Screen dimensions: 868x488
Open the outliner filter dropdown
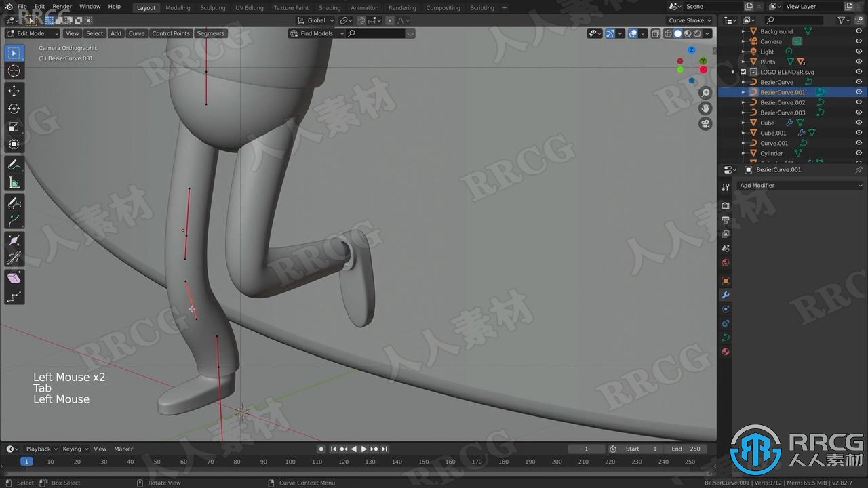[x=844, y=20]
